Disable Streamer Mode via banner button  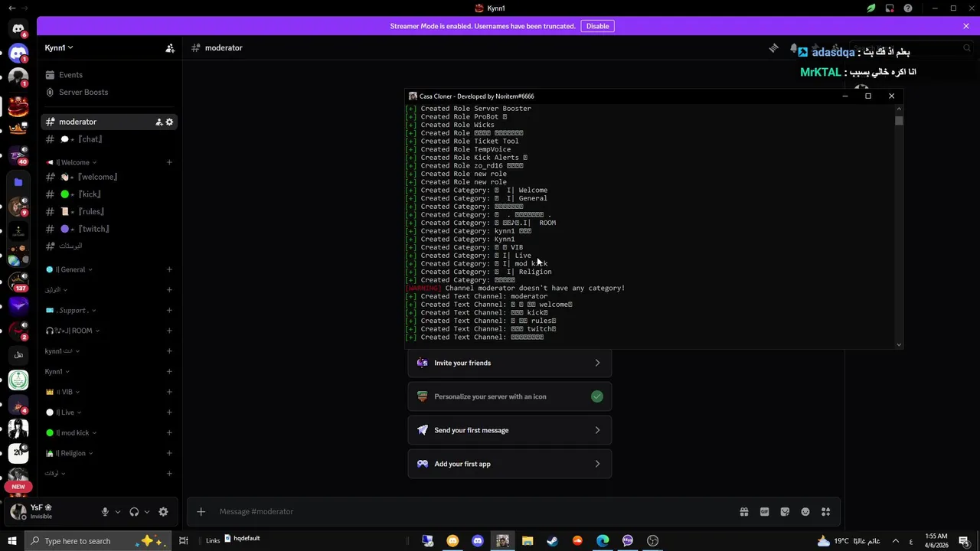(x=597, y=26)
